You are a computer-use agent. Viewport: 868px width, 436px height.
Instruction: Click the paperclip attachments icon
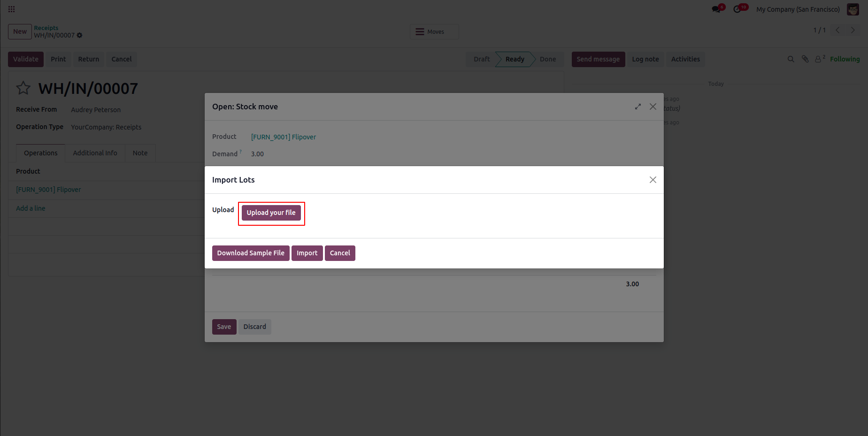coord(805,59)
